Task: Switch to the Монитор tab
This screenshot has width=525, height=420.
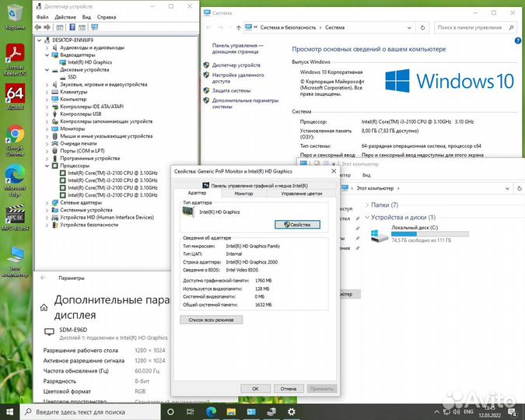Action: (243, 194)
